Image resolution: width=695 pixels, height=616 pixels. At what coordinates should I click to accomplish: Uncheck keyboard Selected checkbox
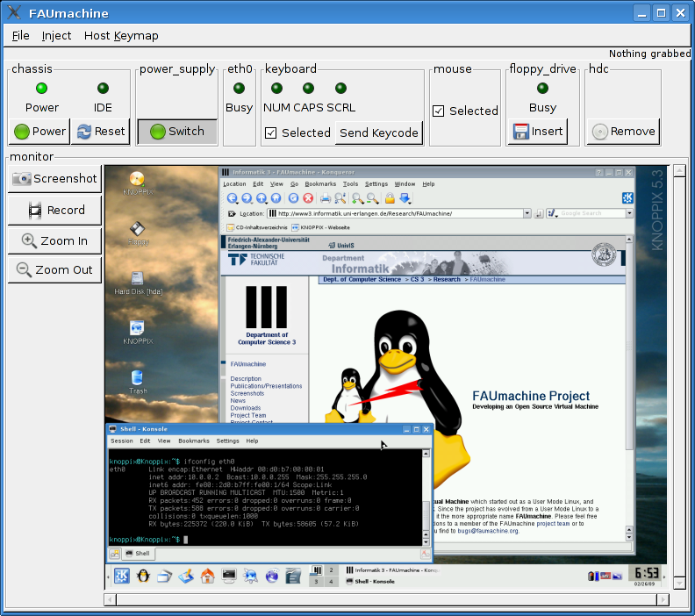pyautogui.click(x=271, y=133)
